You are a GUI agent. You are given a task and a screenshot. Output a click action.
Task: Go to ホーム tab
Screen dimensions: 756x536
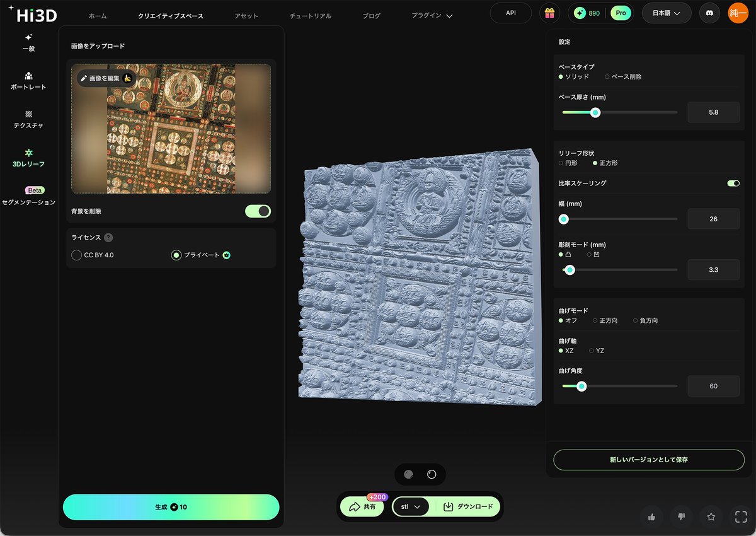98,16
